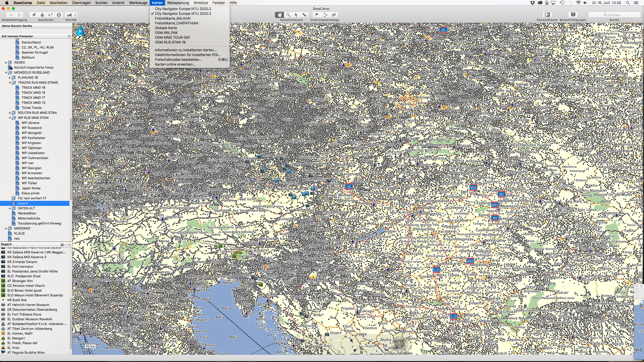This screenshot has height=362, width=644.
Task: Expand the PLANUNG 18 folder
Action: coord(10,77)
